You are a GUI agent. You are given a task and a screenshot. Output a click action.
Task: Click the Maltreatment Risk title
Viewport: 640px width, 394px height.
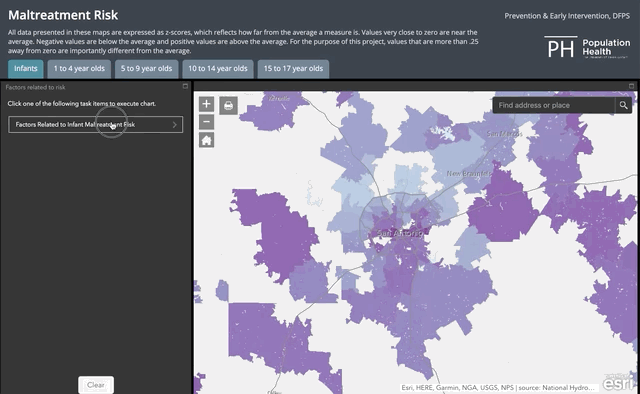63,15
